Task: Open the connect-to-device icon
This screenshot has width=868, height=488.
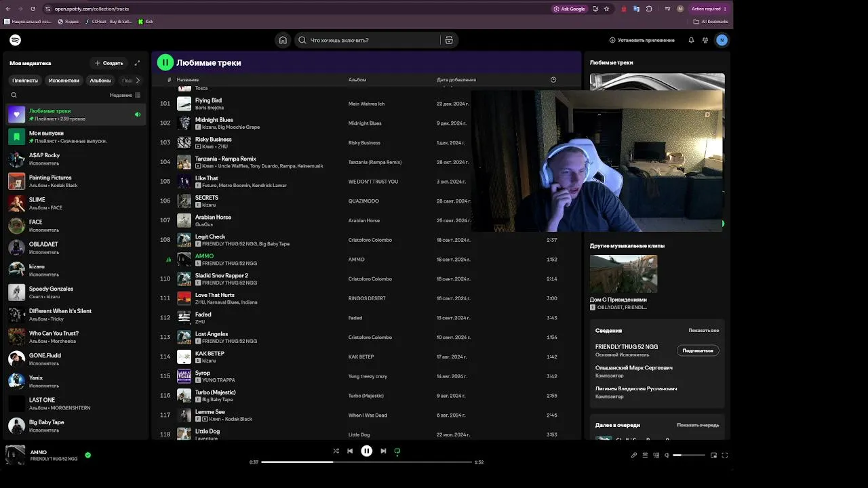Action: [656, 455]
